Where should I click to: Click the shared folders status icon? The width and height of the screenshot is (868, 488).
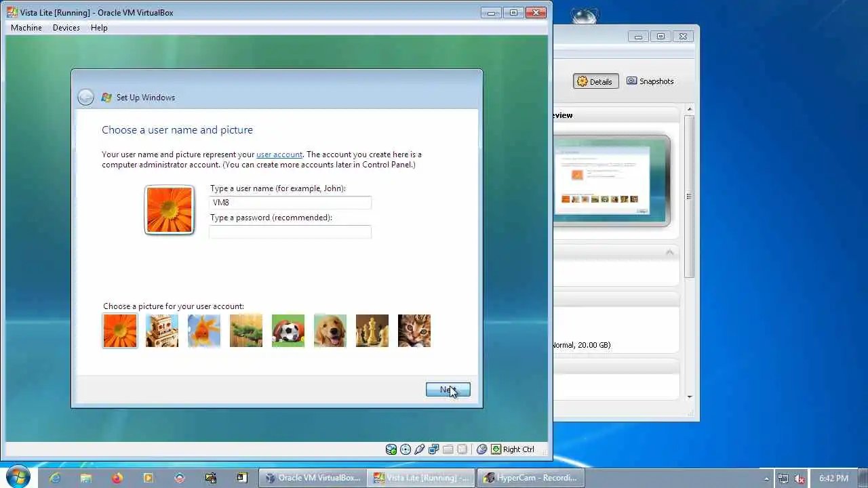pos(448,449)
